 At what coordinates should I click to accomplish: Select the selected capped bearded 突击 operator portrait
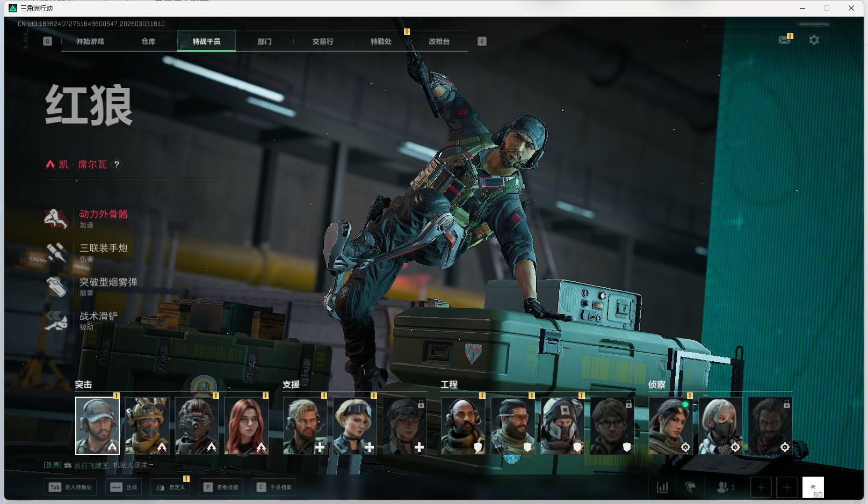pyautogui.click(x=97, y=426)
